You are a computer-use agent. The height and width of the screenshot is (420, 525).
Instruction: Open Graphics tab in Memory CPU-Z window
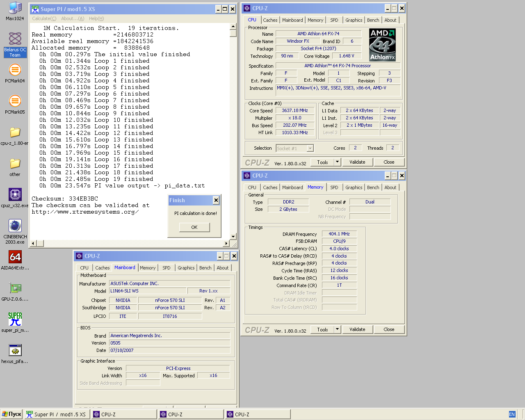click(354, 187)
